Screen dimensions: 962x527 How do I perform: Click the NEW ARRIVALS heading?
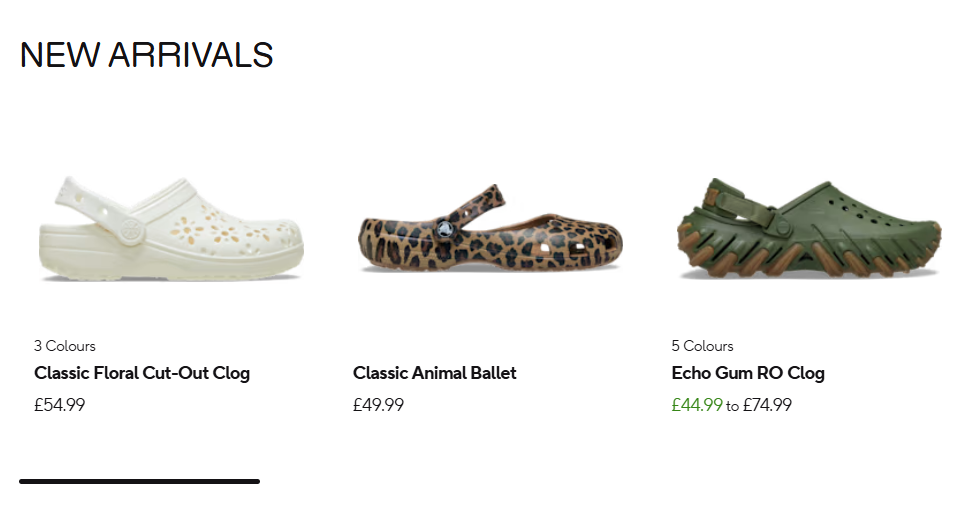pyautogui.click(x=146, y=55)
